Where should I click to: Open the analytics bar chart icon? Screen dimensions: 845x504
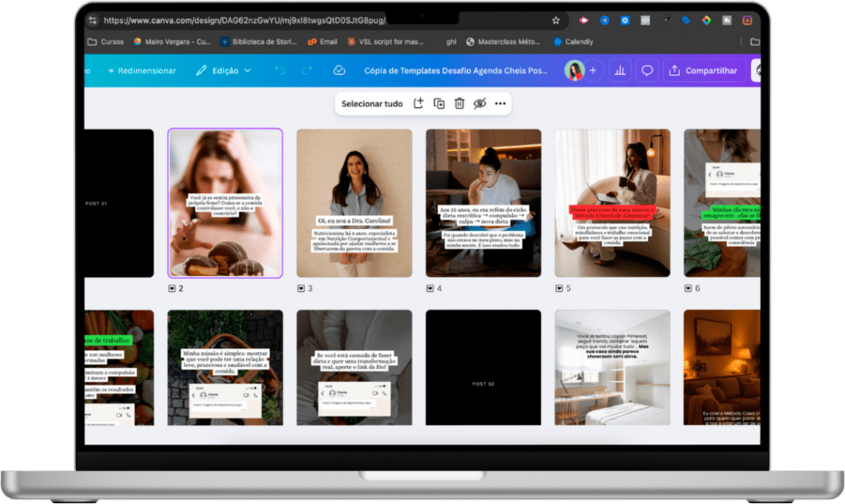pyautogui.click(x=621, y=71)
